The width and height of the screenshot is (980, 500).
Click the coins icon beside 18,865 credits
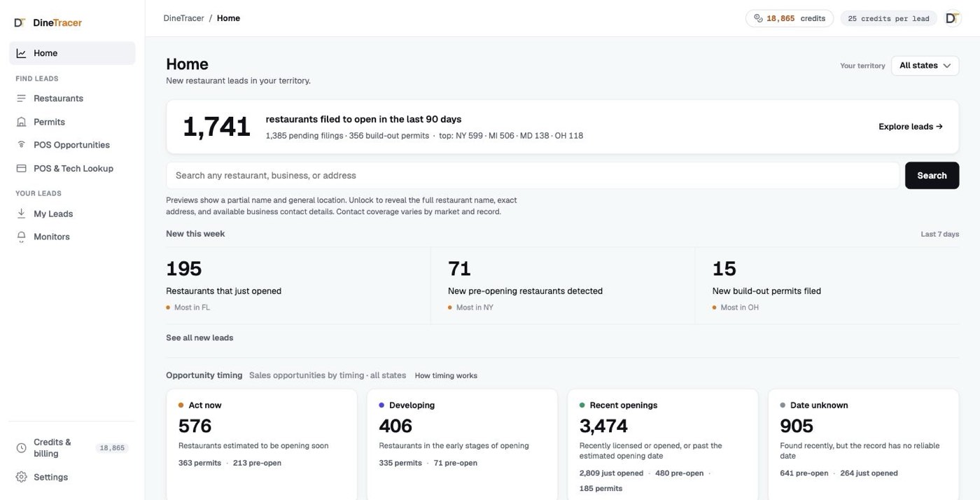758,19
